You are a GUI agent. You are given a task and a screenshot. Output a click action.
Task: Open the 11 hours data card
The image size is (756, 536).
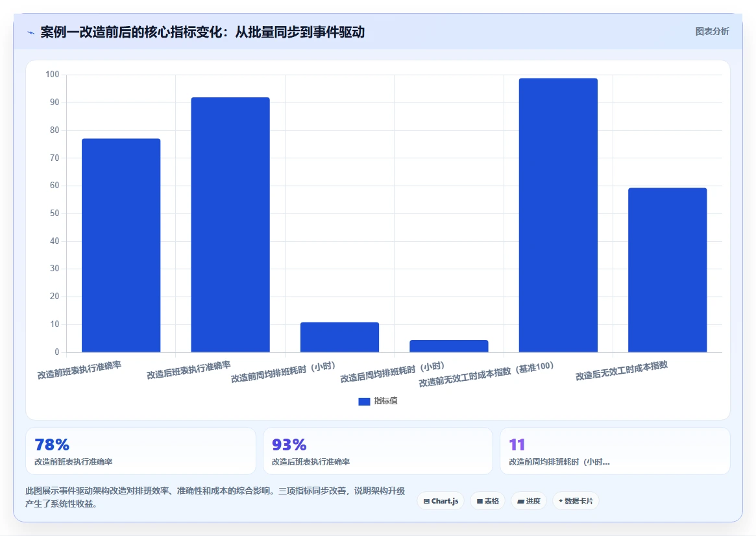point(615,451)
